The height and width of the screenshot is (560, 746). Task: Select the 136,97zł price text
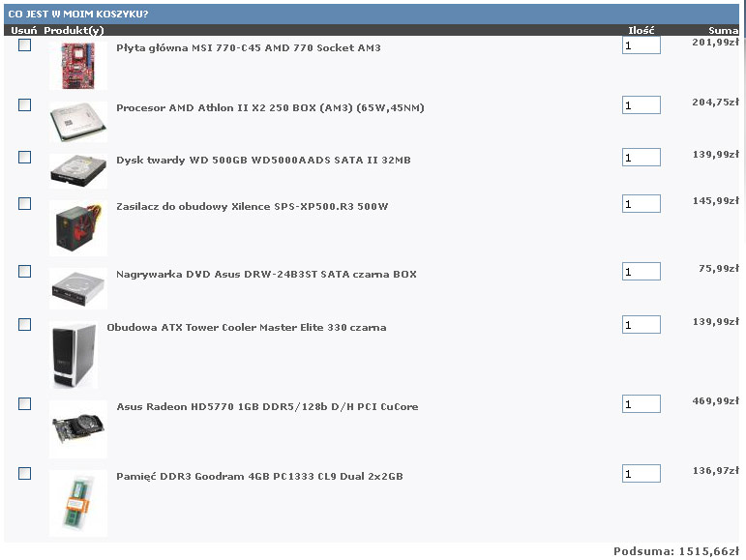pyautogui.click(x=716, y=471)
